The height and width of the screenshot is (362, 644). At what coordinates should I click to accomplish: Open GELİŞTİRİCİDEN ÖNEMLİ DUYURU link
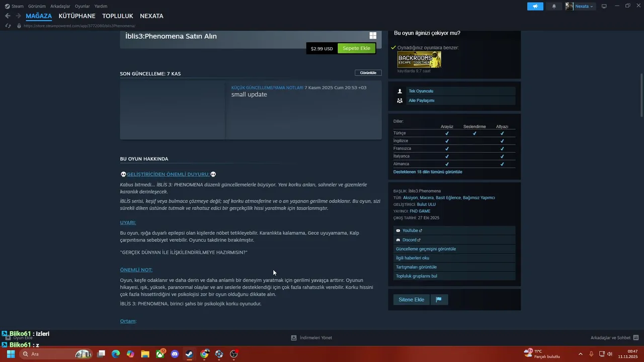pyautogui.click(x=168, y=174)
